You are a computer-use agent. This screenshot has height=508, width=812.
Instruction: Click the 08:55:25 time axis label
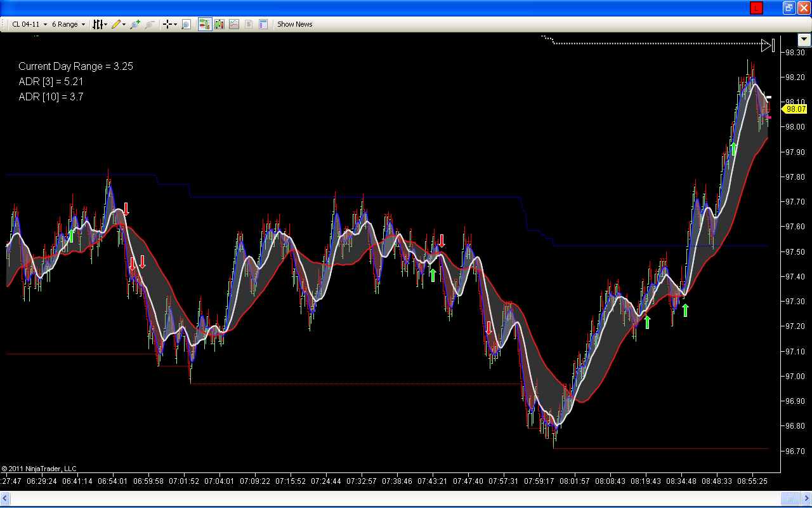pyautogui.click(x=752, y=481)
